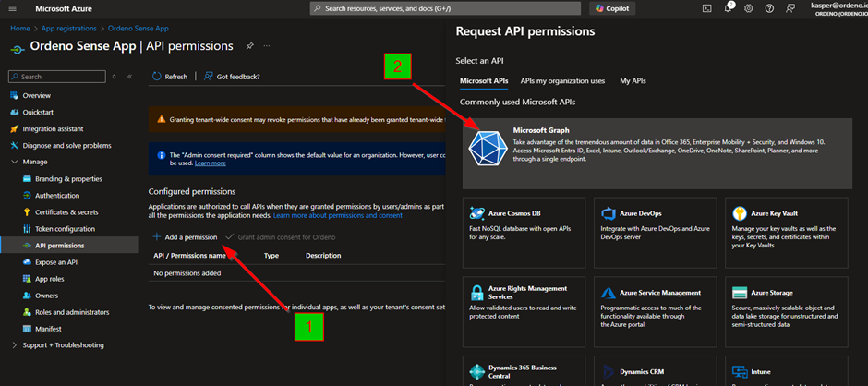
Task: Focus the global search resources box
Action: coord(445,8)
